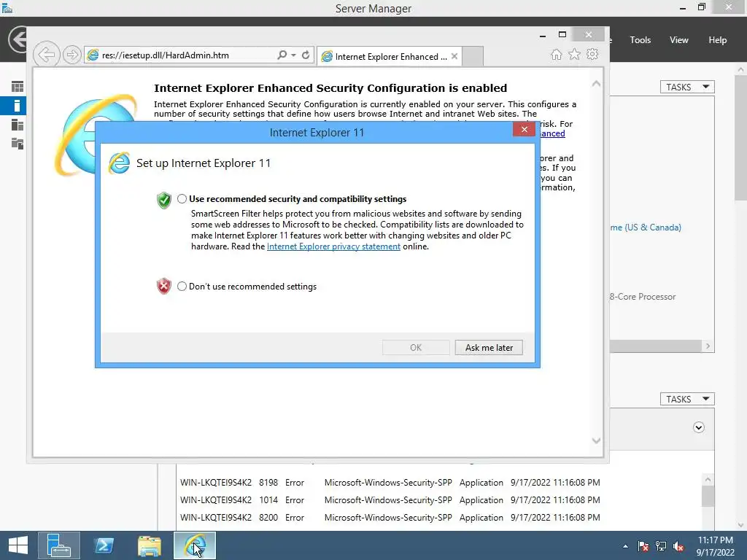This screenshot has height=560, width=747.
Task: Click the IE back navigation arrow
Action: [46, 55]
